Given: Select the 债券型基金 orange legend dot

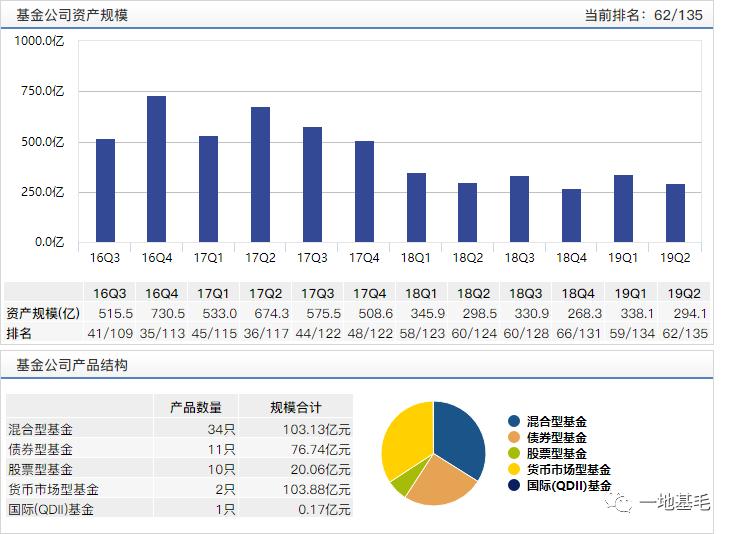Looking at the screenshot, I should (x=514, y=437).
